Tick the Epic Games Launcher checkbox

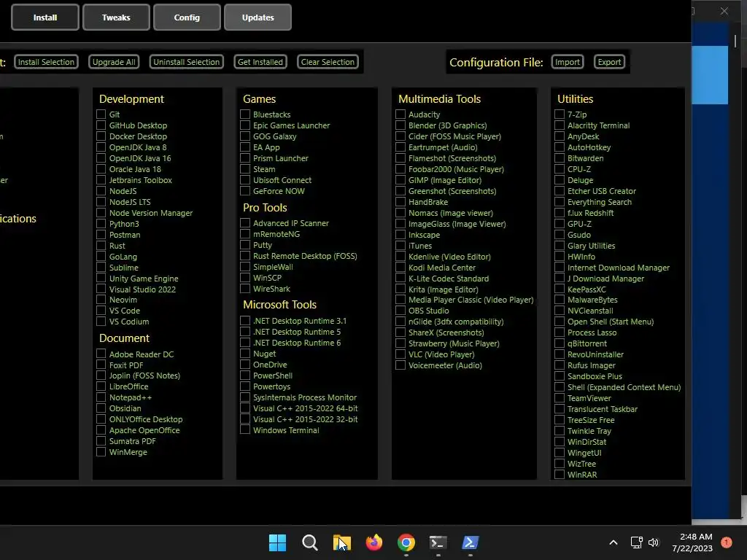coord(245,125)
